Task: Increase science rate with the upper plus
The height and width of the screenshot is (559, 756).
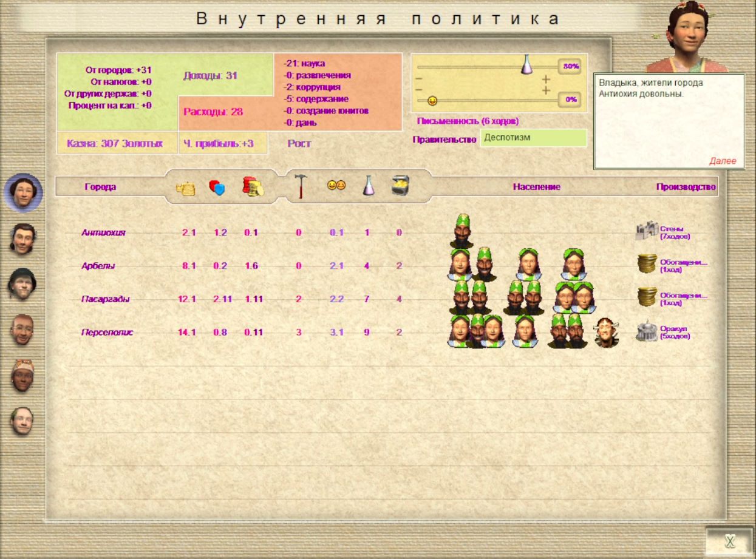Action: pyautogui.click(x=546, y=79)
